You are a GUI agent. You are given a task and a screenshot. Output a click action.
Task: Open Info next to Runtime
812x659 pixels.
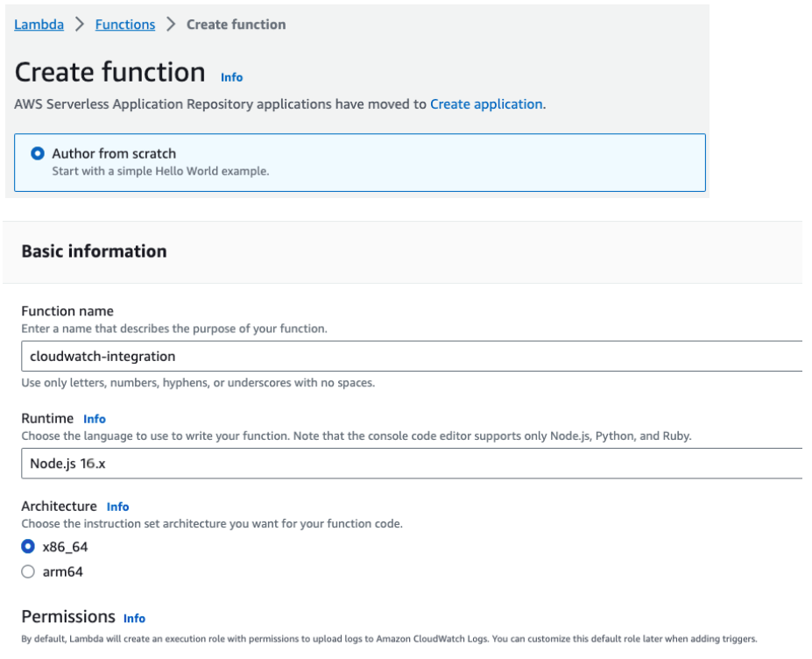point(95,419)
